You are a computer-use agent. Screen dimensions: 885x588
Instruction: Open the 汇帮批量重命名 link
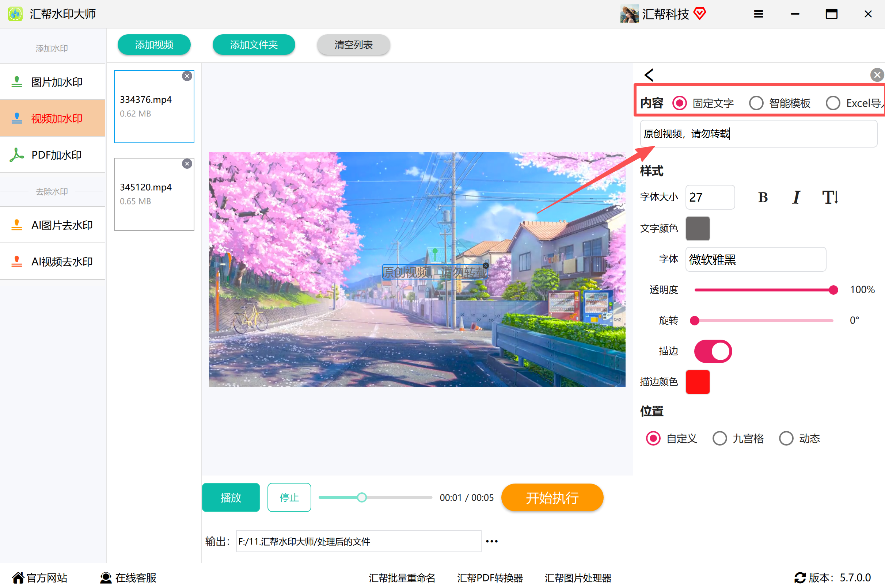(x=402, y=578)
